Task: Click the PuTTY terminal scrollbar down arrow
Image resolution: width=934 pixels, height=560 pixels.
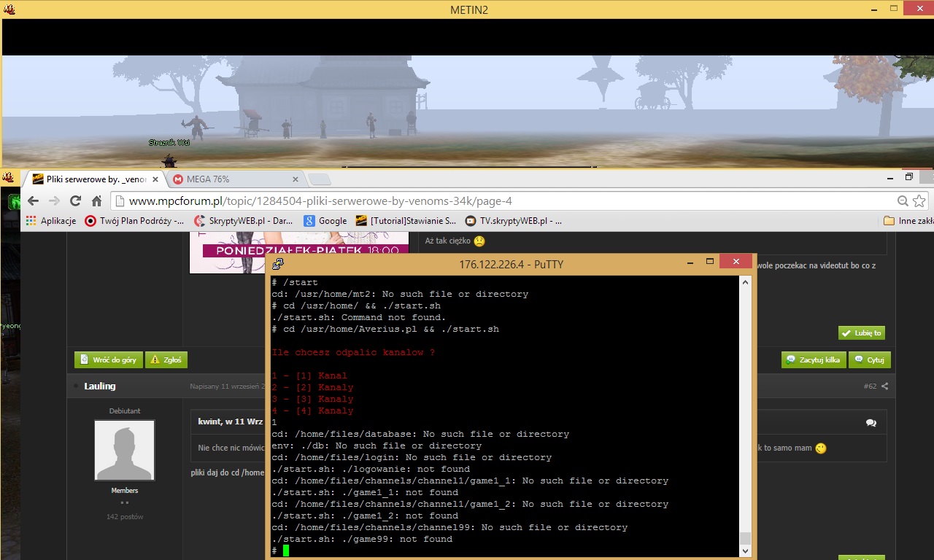Action: [x=745, y=551]
